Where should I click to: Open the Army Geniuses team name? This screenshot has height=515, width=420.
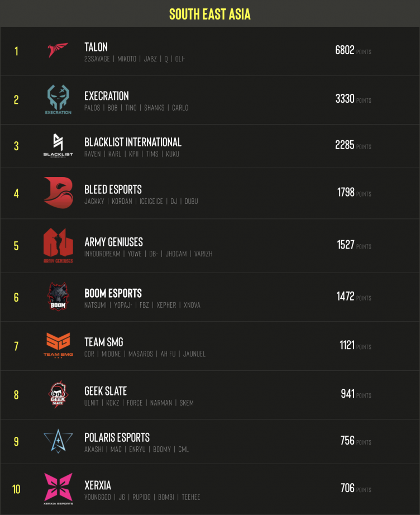[113, 242]
